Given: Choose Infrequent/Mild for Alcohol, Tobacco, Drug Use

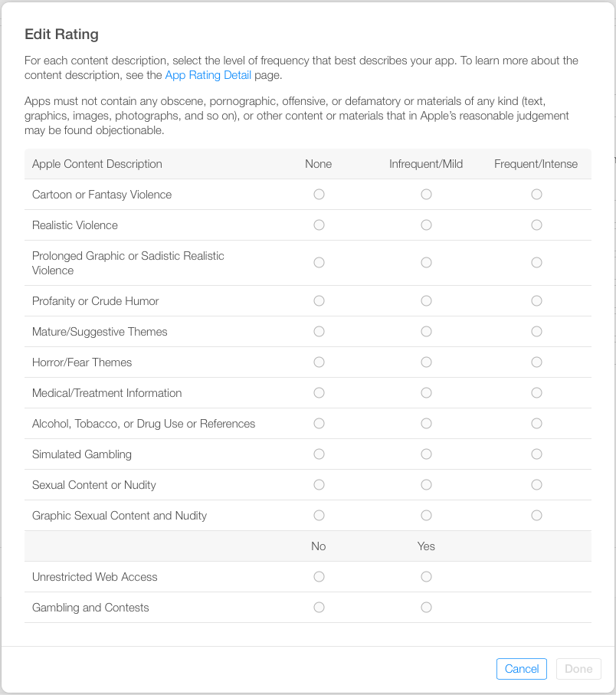Looking at the screenshot, I should (426, 424).
